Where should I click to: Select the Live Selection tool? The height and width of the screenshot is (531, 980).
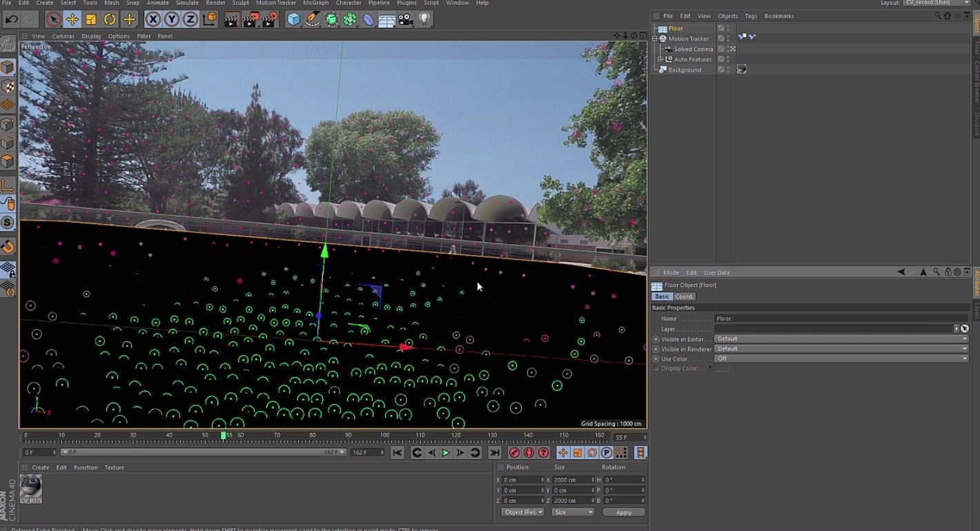point(53,19)
